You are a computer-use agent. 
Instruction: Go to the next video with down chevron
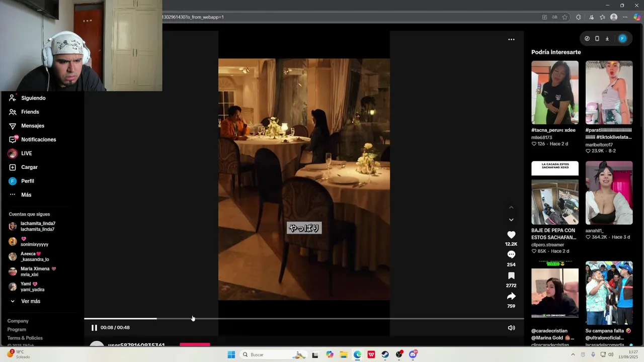point(511,220)
